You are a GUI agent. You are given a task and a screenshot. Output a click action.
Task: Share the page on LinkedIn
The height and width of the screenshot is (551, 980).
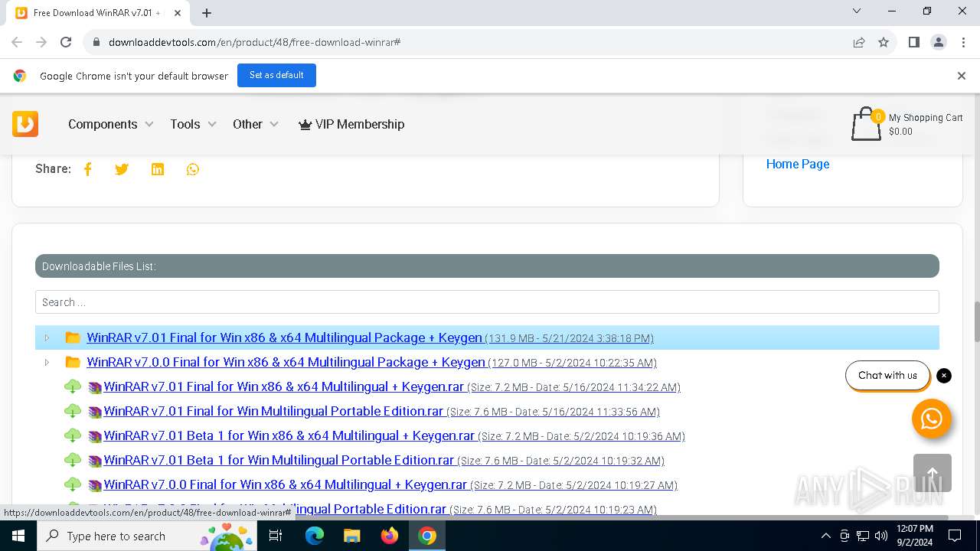pos(158,169)
